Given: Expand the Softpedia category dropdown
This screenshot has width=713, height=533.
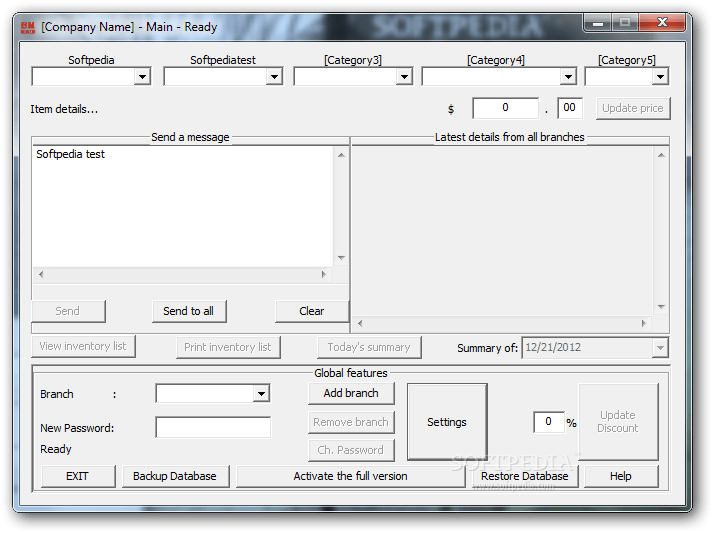Looking at the screenshot, I should pos(142,76).
